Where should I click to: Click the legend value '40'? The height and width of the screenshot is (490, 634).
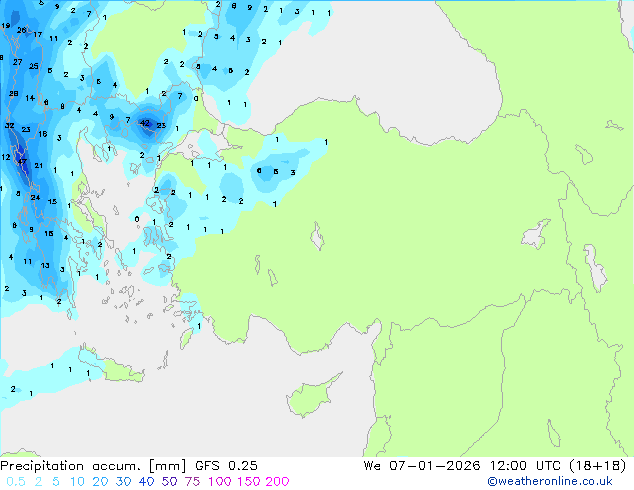click(x=146, y=482)
